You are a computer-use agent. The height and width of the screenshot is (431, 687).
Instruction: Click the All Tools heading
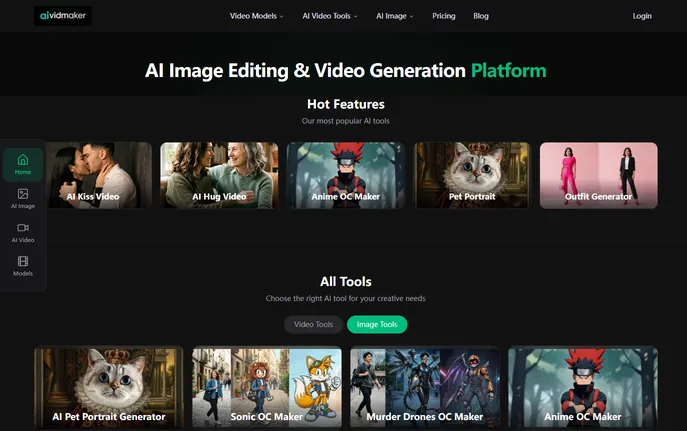click(x=346, y=282)
